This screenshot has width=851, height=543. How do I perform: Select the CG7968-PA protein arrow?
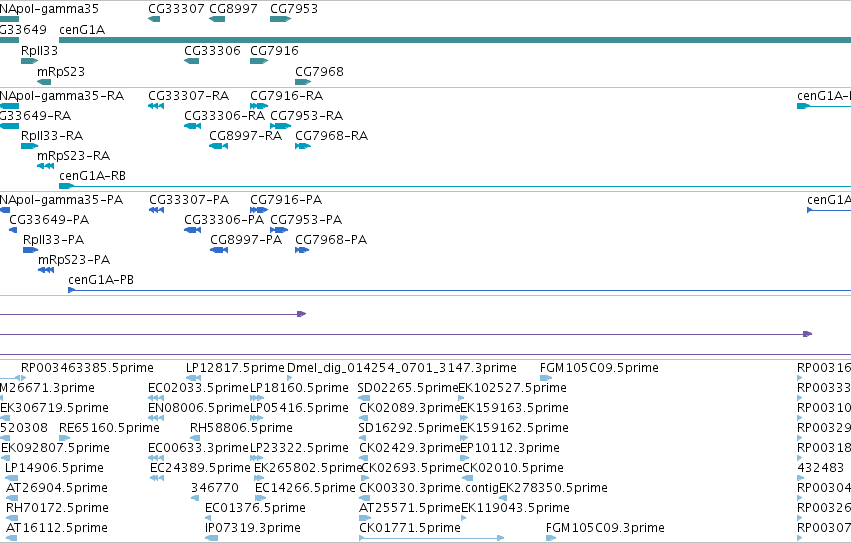pyautogui.click(x=302, y=250)
